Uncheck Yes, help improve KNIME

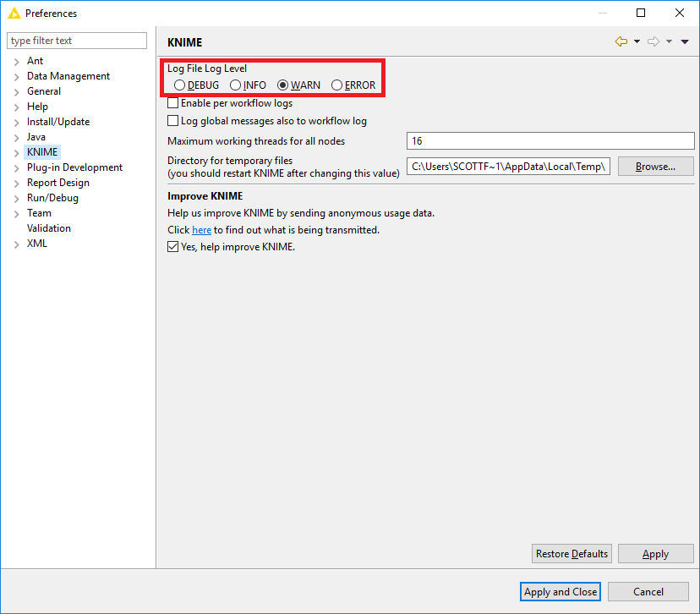172,246
